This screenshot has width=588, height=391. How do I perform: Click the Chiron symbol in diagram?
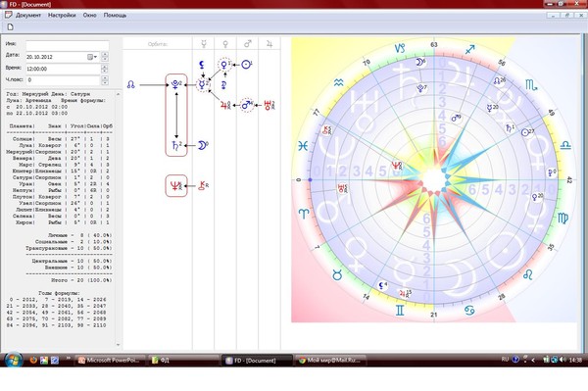[204, 185]
